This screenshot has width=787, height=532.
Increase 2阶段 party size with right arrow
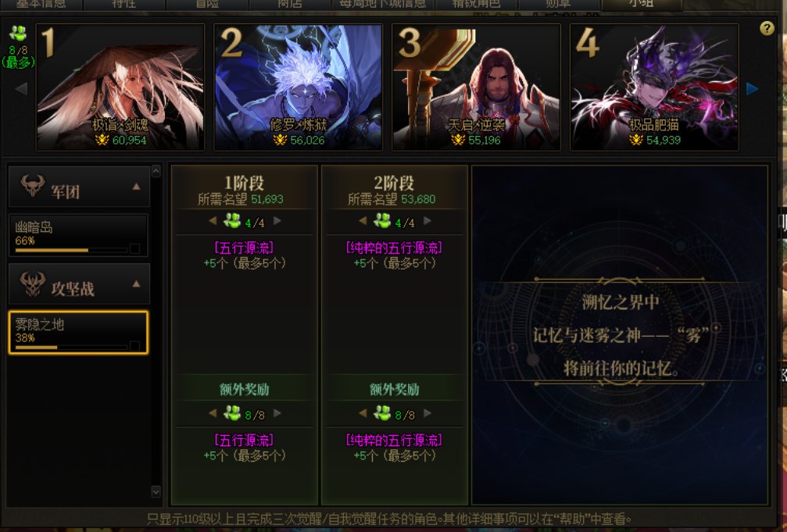427,221
